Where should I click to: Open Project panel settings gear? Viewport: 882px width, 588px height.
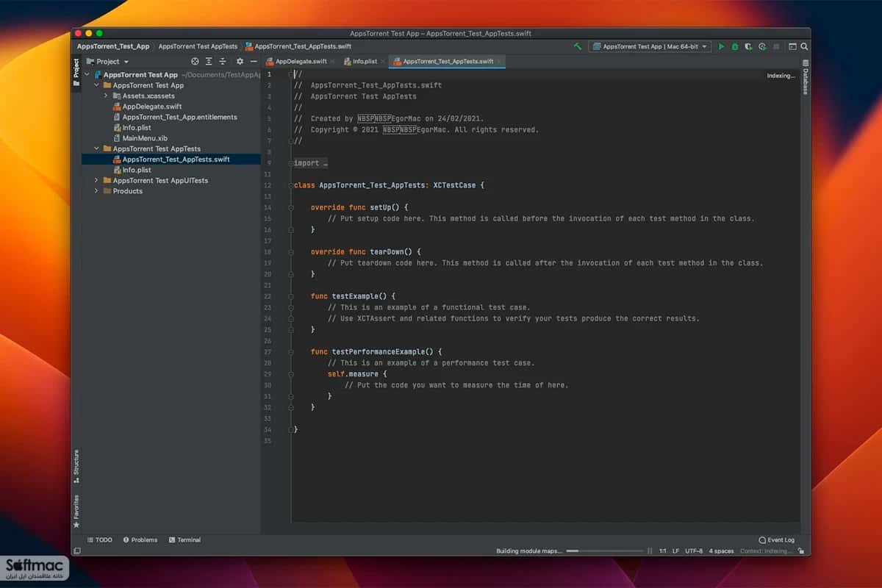click(240, 62)
